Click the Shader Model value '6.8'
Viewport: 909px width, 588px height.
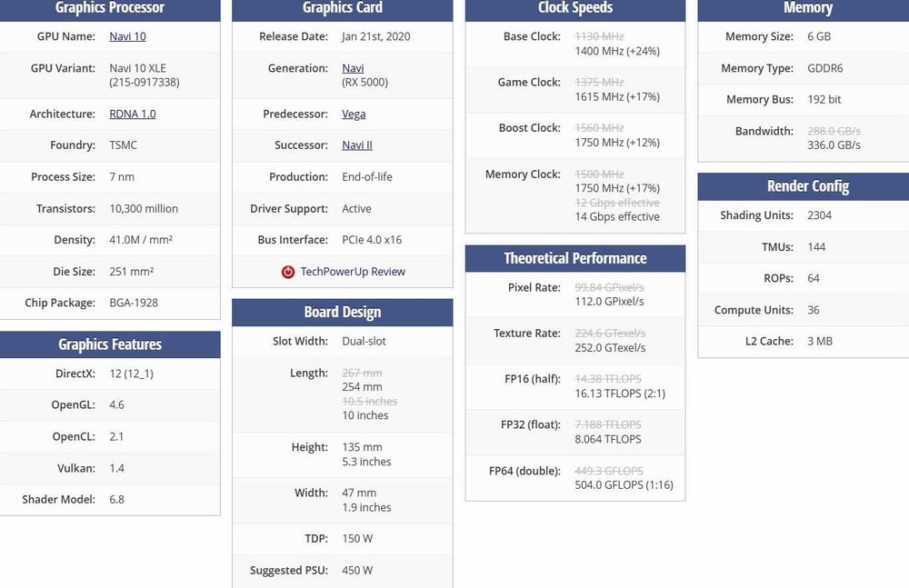click(116, 499)
